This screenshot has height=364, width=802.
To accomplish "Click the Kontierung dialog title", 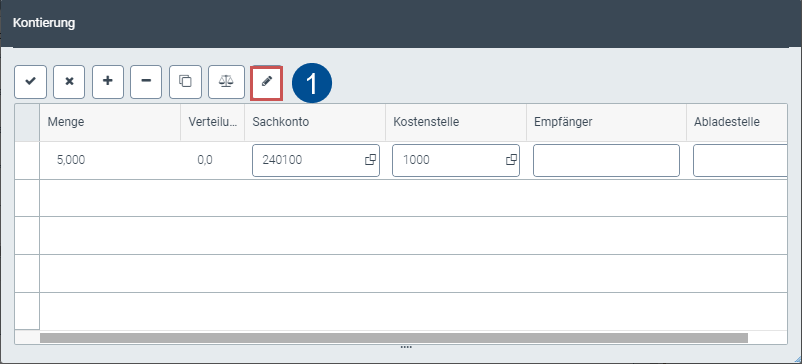I will pos(44,23).
